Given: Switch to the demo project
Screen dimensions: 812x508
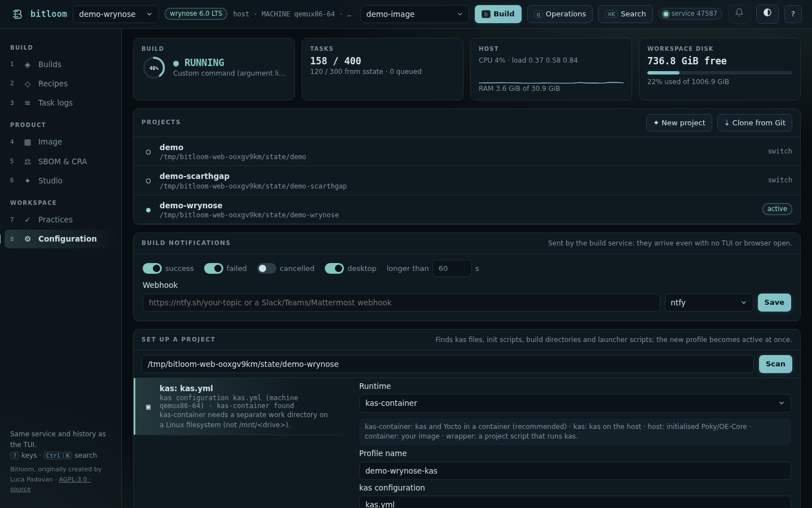Looking at the screenshot, I should pos(780,151).
